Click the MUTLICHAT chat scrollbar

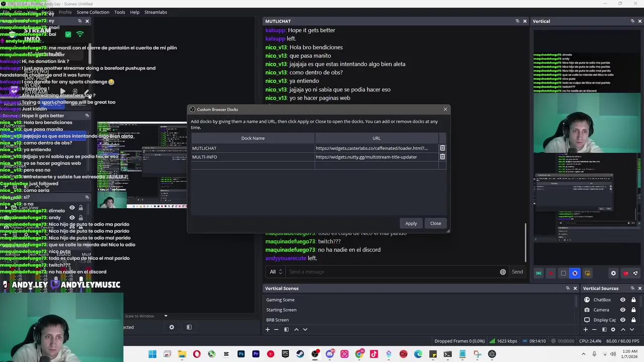pos(526,242)
